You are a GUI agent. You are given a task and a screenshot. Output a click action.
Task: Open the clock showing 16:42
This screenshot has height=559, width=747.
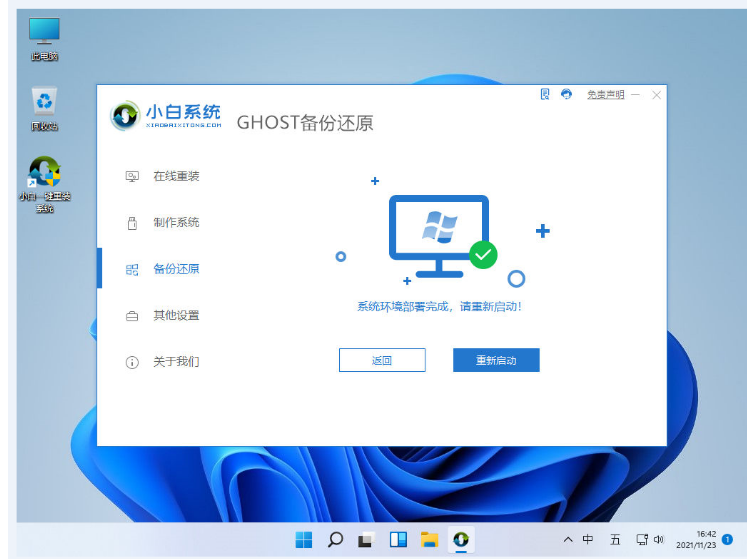[696, 539]
